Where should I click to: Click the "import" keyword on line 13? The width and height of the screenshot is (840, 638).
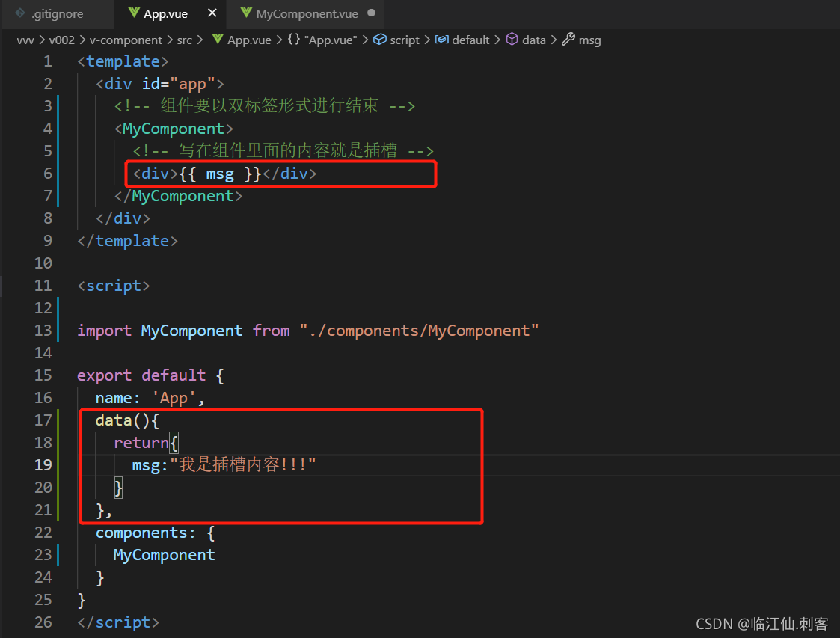(x=104, y=331)
